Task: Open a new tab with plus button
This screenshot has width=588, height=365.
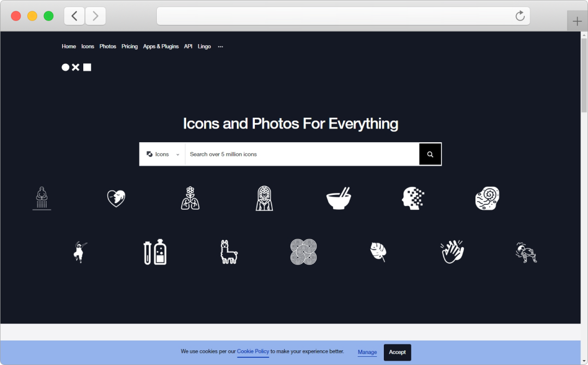Action: click(577, 21)
